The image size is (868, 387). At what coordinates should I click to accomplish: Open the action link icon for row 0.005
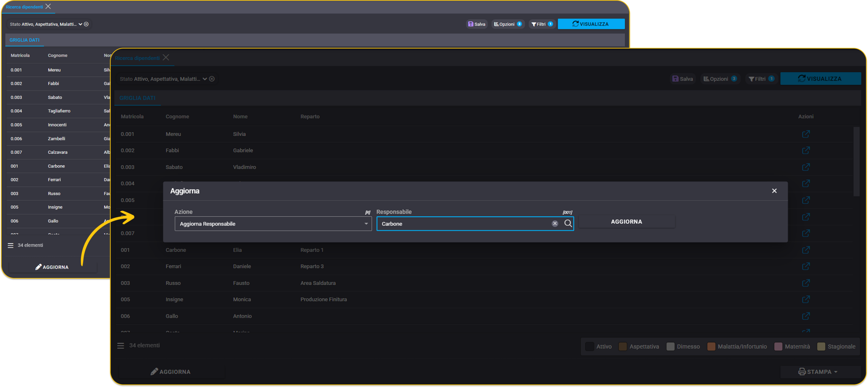pyautogui.click(x=806, y=200)
